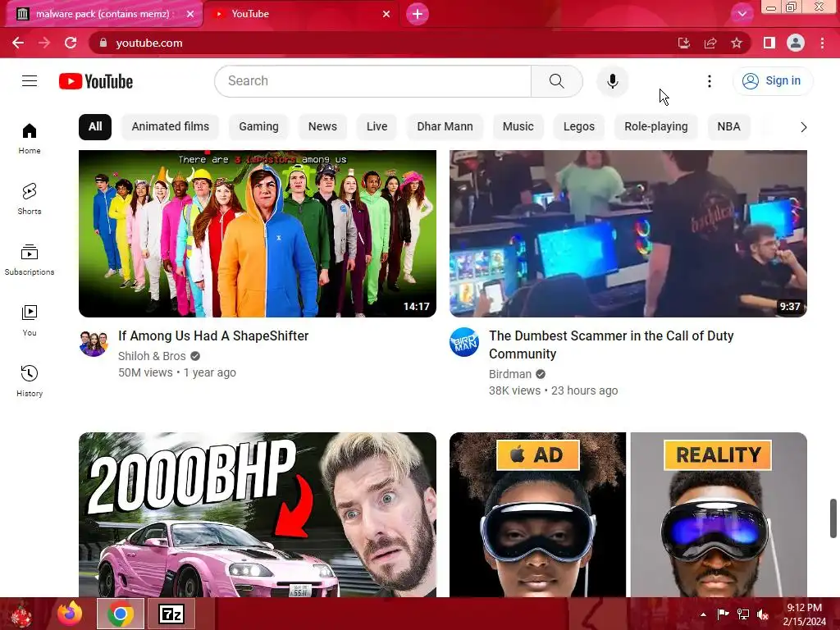Click the search magnifier button

pos(557,81)
